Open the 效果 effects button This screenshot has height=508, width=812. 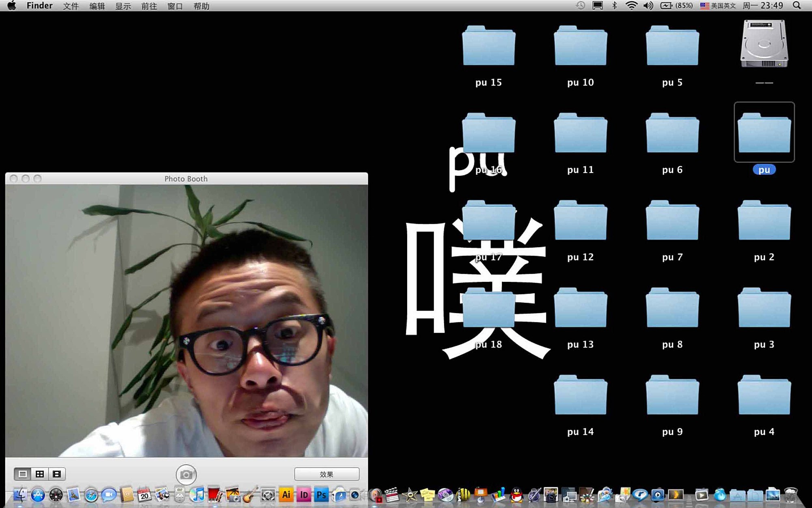(326, 474)
